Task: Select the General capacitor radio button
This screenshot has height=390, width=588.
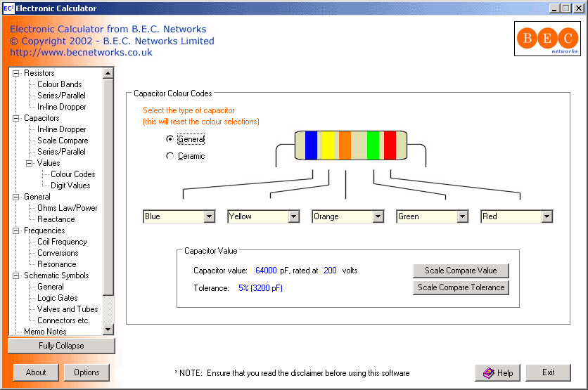Action: point(170,139)
